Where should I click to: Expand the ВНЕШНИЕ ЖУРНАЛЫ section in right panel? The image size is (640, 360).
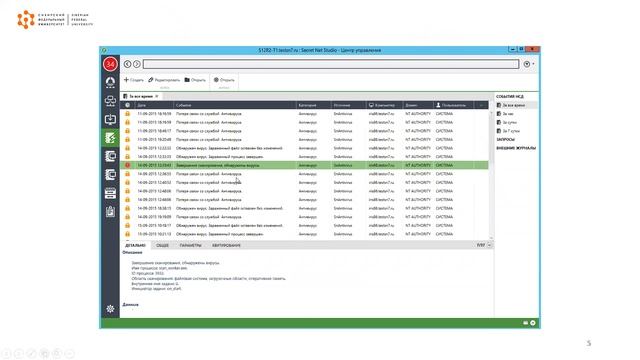click(516, 148)
